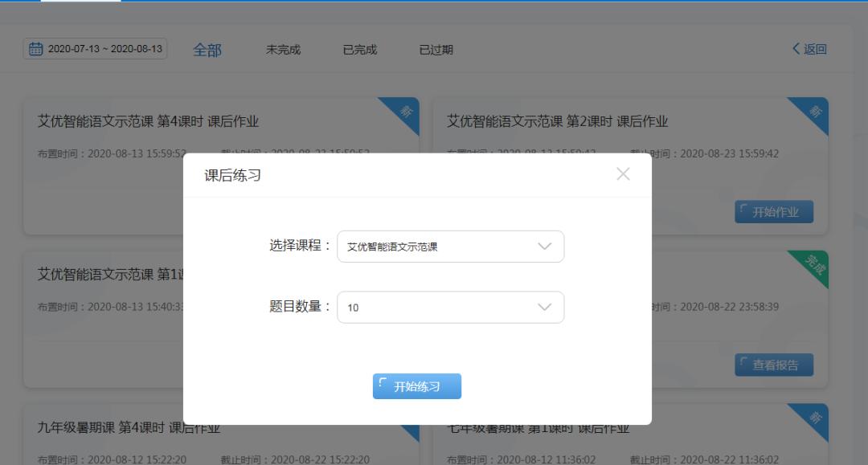Start practice with the 开始练习 button

pyautogui.click(x=417, y=385)
